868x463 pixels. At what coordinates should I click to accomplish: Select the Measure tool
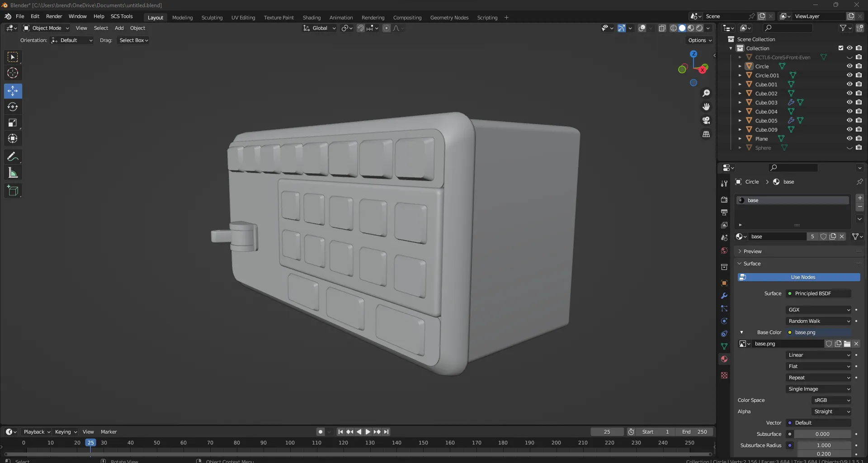coord(13,173)
